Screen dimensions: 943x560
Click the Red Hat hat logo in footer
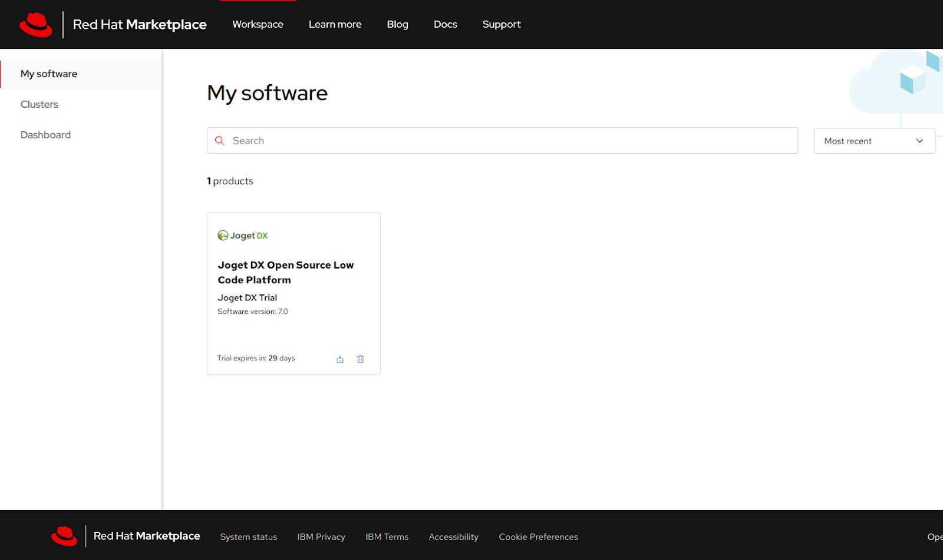point(64,536)
